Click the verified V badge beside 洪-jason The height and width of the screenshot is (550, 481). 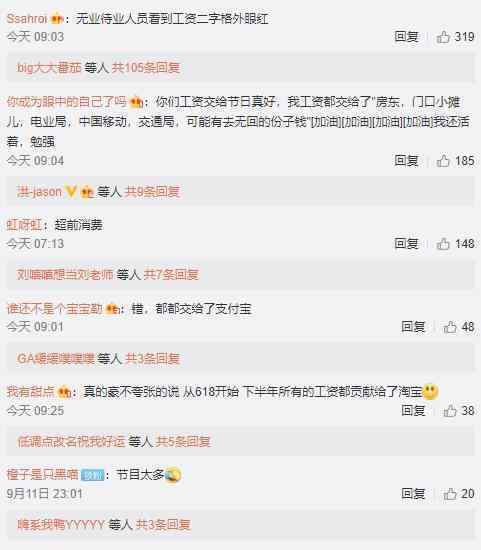click(71, 192)
